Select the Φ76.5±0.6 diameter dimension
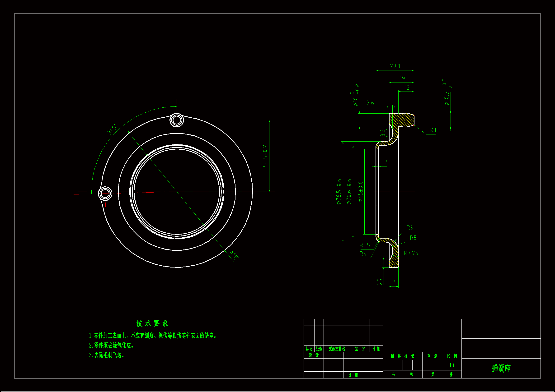Image resolution: width=555 pixels, height=392 pixels. pos(339,192)
